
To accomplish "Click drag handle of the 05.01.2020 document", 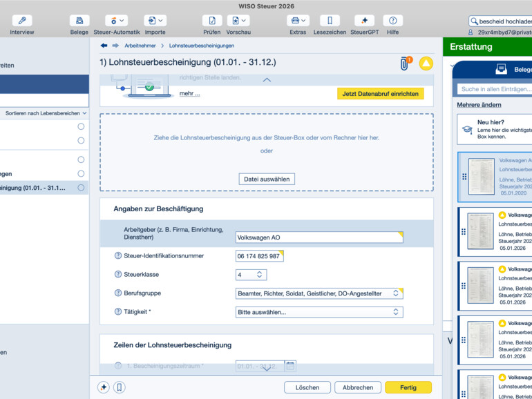I will coord(464,177).
